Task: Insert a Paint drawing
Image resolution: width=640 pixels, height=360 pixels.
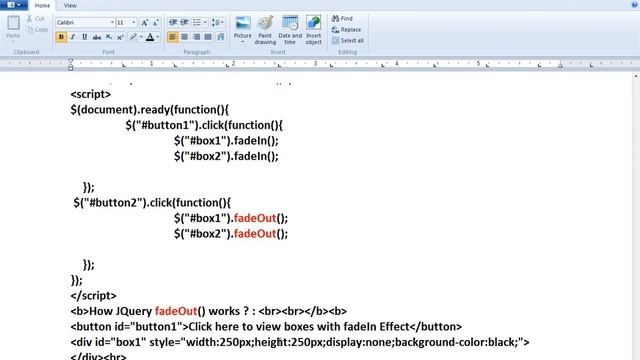Action: coord(265,30)
